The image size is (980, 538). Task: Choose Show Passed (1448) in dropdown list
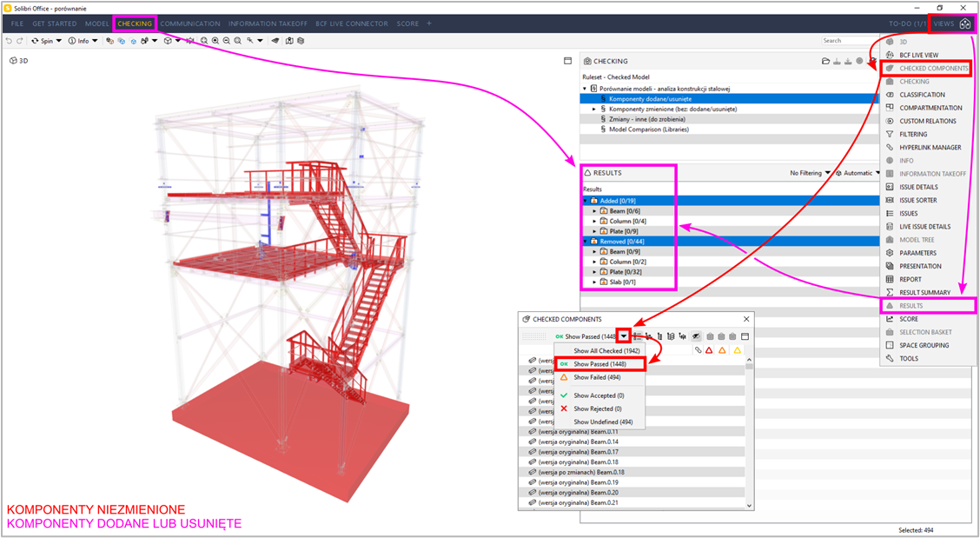pos(600,364)
